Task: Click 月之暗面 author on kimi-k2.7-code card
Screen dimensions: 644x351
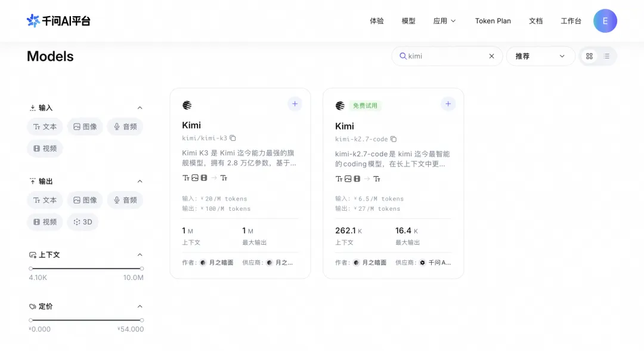Action: 370,263
